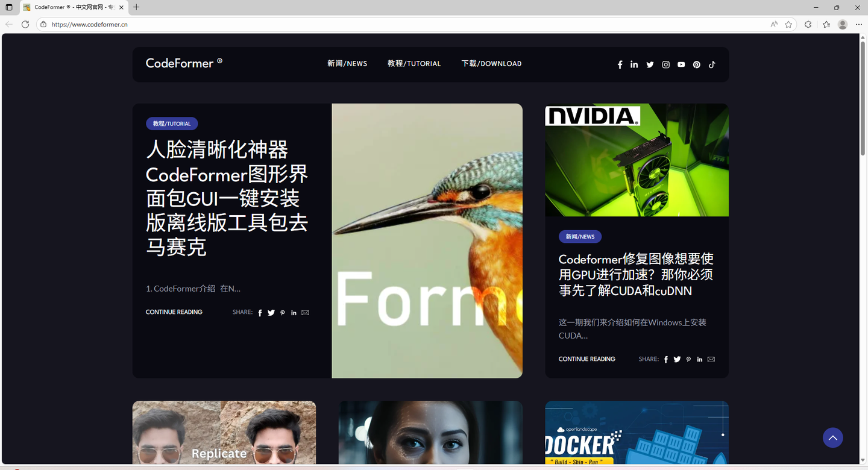Open the Twitter icon in the site header
This screenshot has width=868, height=470.
pos(650,64)
